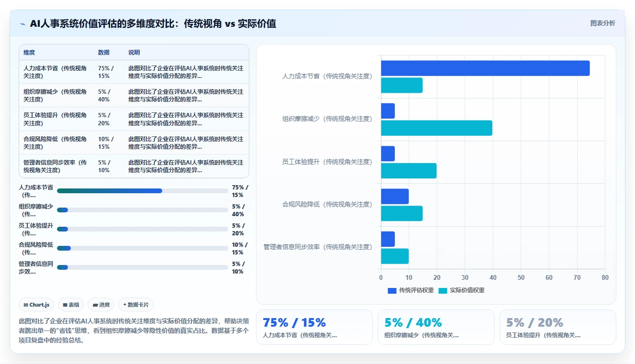Select the 数据卡片 tag chip
Image resolution: width=635 pixels, height=364 pixels.
(x=136, y=305)
